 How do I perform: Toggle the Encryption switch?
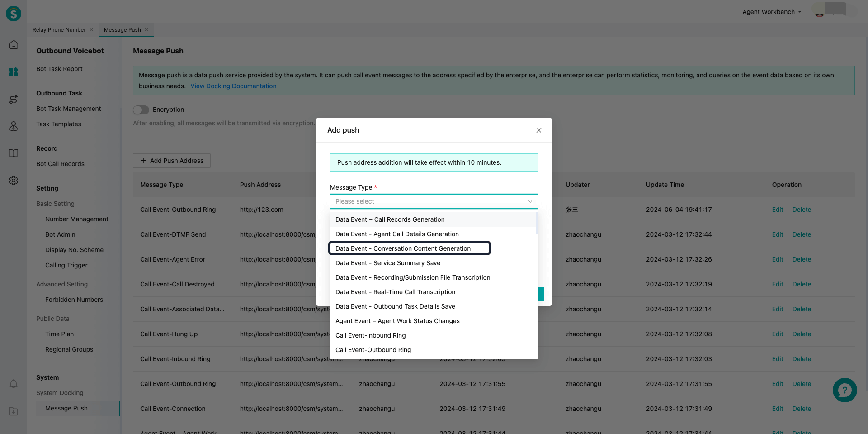click(141, 110)
